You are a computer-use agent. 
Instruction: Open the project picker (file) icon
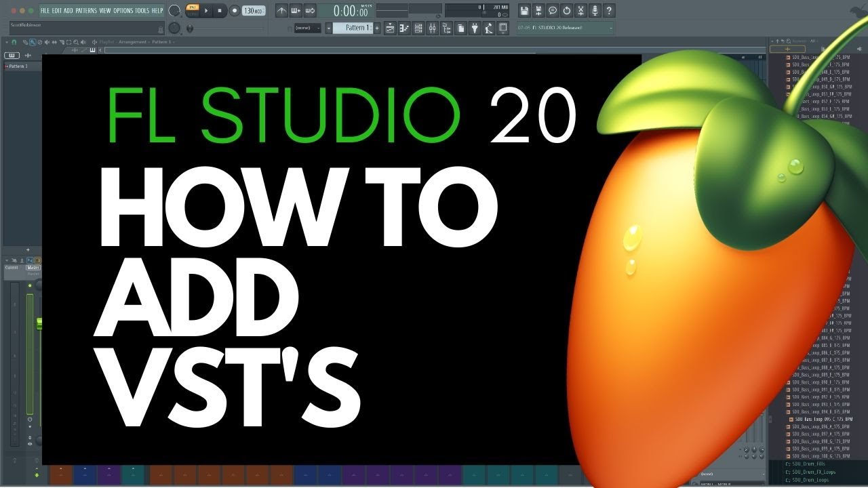[x=461, y=28]
